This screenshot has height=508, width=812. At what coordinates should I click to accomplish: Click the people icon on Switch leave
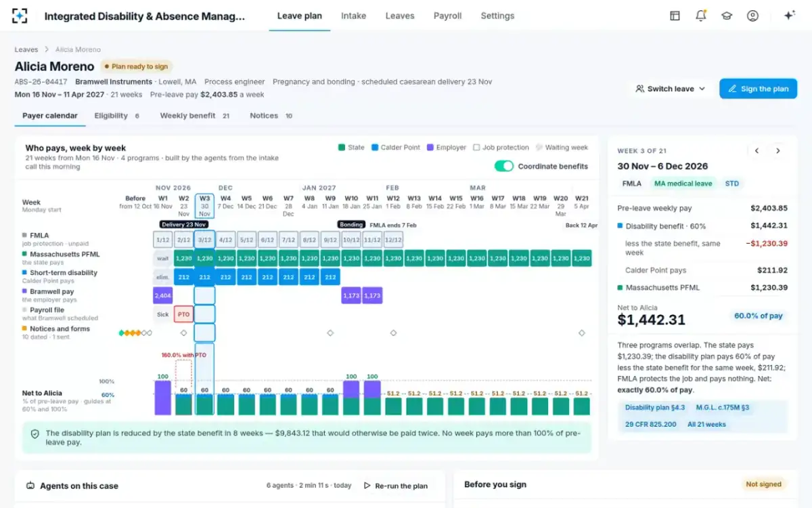click(639, 89)
